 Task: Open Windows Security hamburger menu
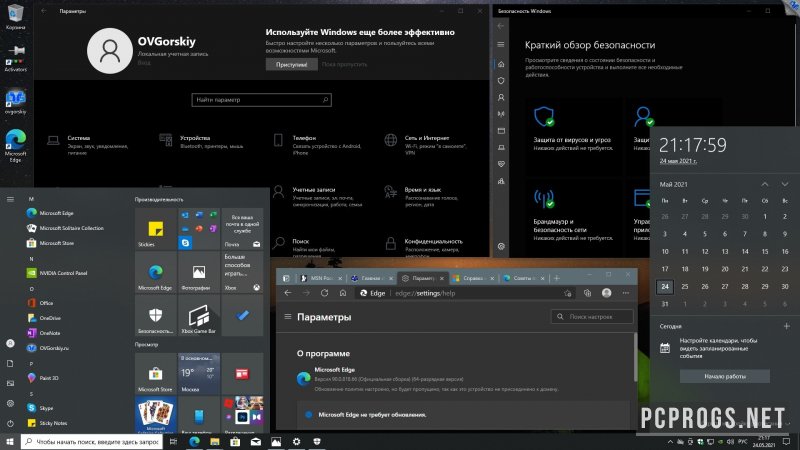501,44
